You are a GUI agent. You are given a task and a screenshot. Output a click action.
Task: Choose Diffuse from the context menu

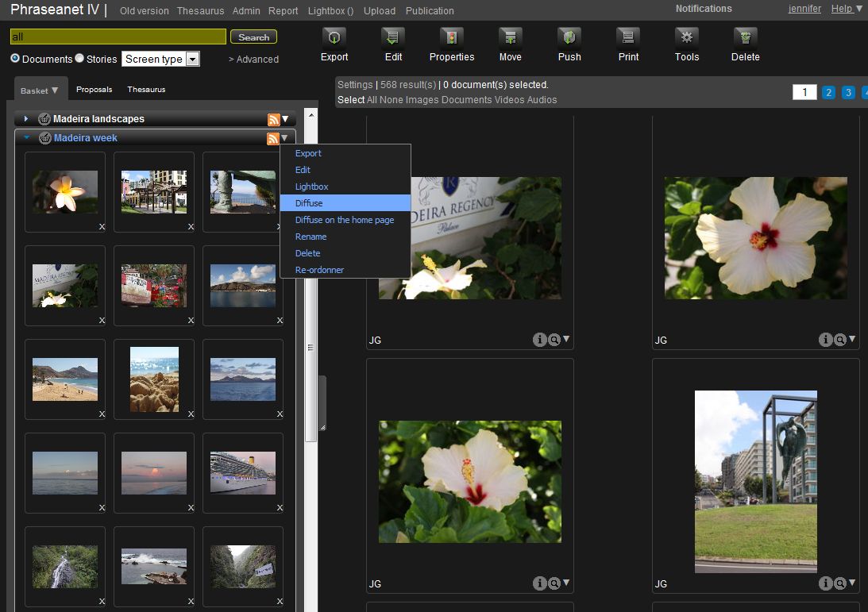(309, 203)
